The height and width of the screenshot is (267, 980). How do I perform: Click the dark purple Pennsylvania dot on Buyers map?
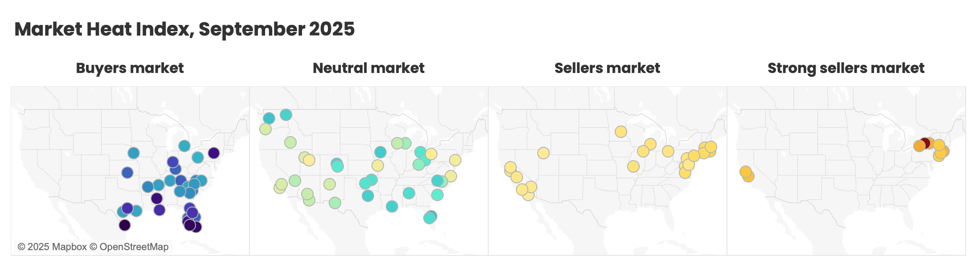214,153
